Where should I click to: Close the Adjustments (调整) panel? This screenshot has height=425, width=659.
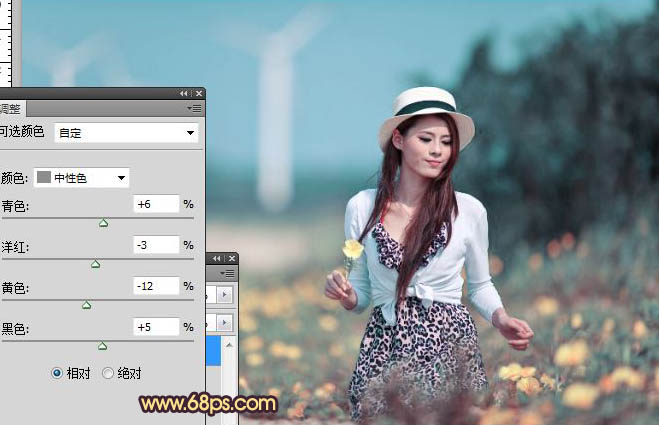click(197, 93)
